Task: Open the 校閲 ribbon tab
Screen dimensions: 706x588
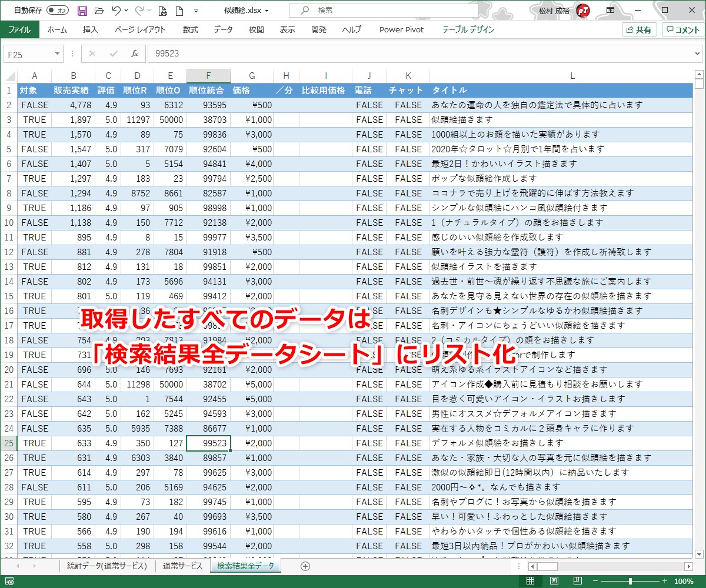Action: [256, 29]
